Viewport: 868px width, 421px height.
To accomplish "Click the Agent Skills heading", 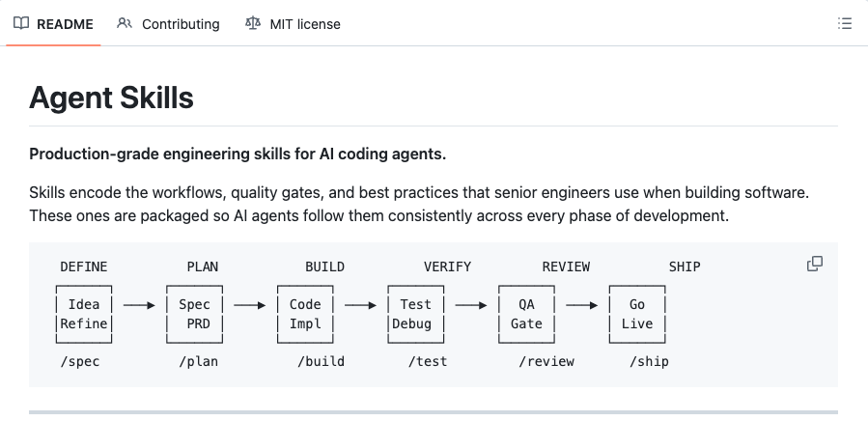I will [x=111, y=98].
